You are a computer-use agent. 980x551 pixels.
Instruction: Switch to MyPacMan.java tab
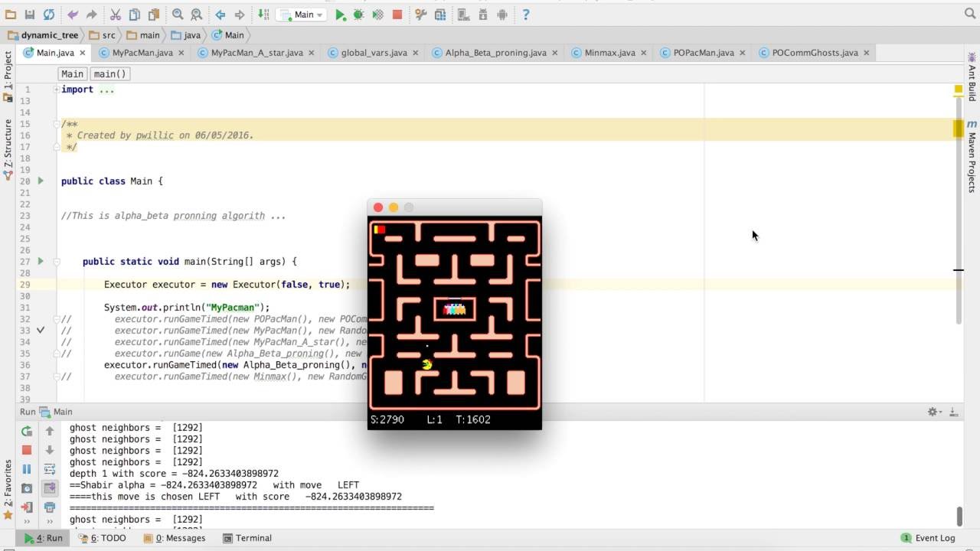pyautogui.click(x=142, y=53)
